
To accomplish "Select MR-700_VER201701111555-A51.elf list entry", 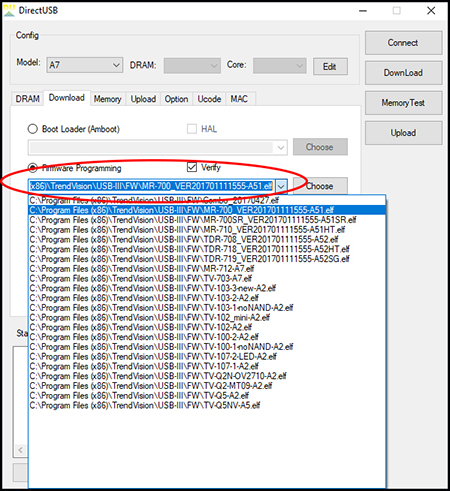I will coord(207,210).
